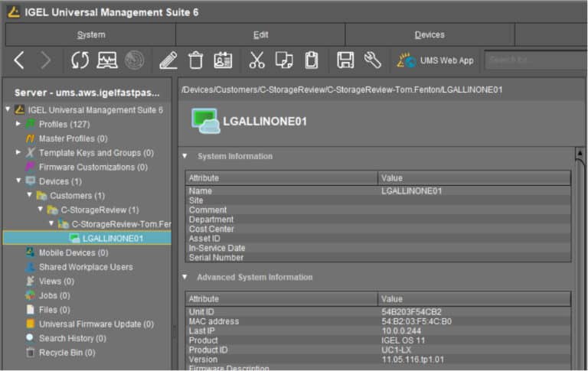Open the Edit menu
Screen dimensions: 588x371
coord(260,35)
